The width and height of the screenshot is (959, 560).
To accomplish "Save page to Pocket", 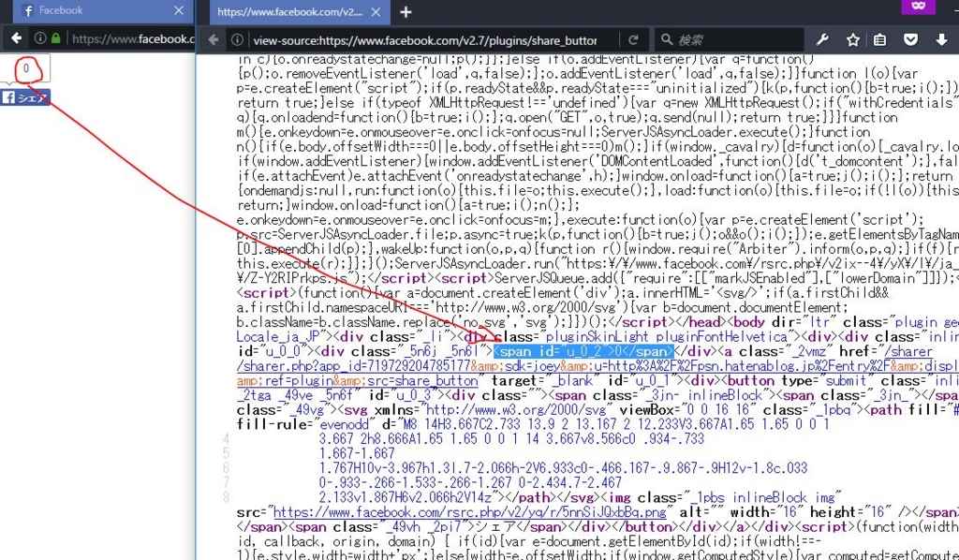I will coord(910,39).
